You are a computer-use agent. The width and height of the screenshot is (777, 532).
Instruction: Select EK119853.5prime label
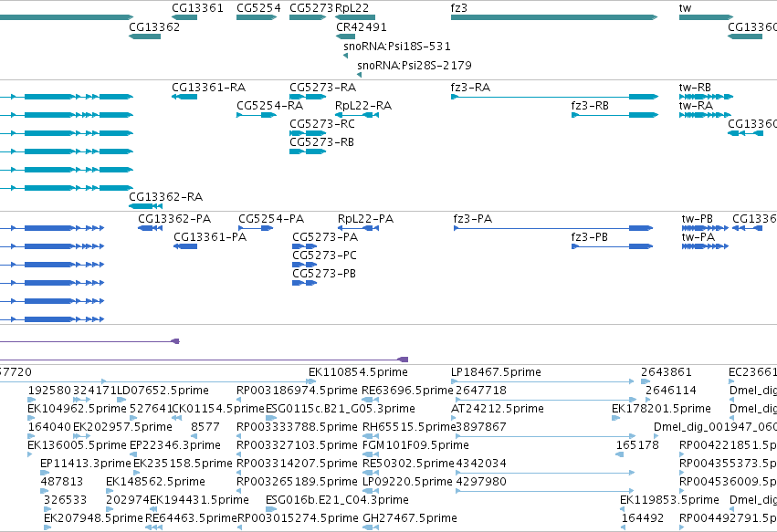click(x=669, y=500)
